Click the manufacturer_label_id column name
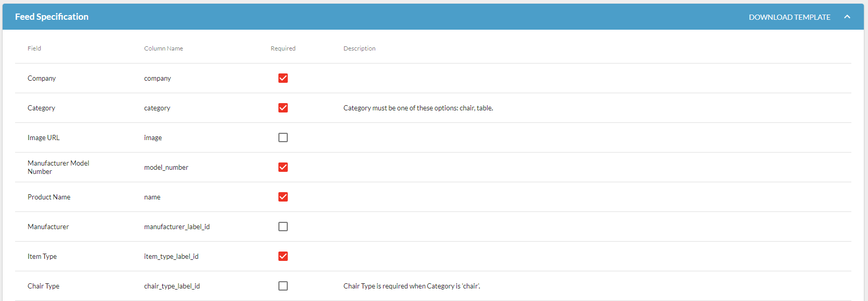The width and height of the screenshot is (868, 301). (x=176, y=227)
